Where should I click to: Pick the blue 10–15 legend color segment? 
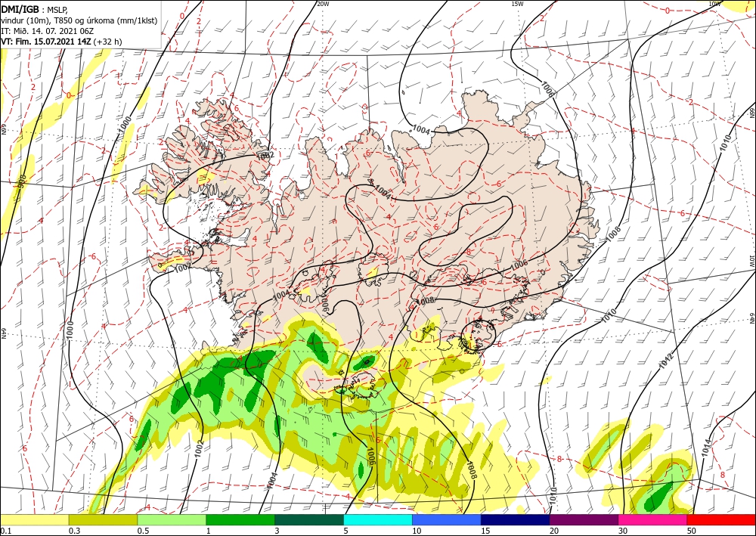447,519
